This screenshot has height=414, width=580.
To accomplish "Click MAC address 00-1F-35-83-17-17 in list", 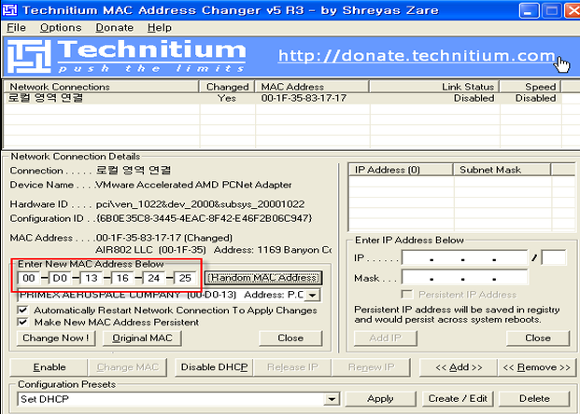I will click(304, 98).
